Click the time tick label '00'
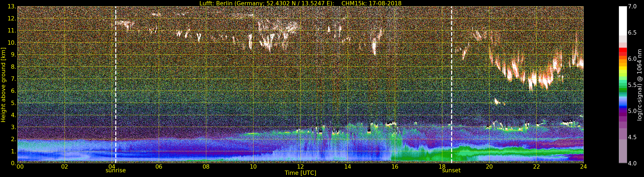The width and height of the screenshot is (644, 177). tap(20, 167)
